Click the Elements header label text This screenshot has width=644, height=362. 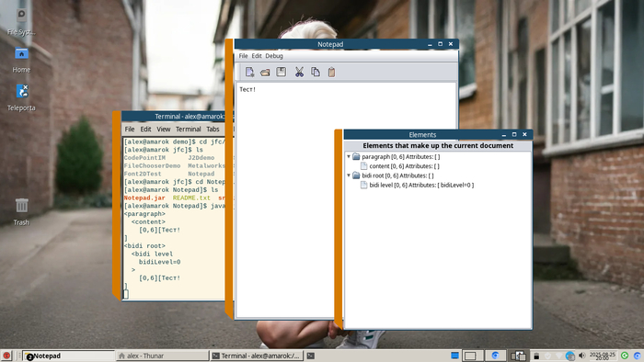coord(438,145)
